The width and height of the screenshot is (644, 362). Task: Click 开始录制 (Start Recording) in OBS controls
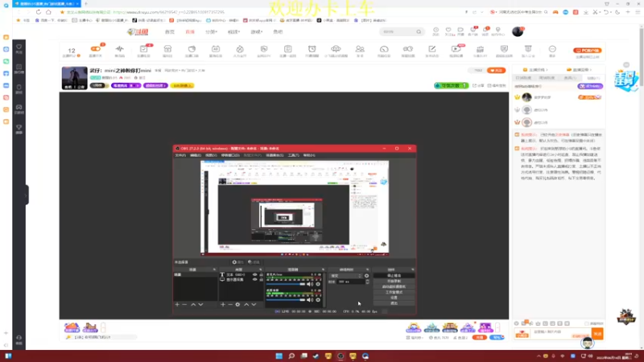click(x=394, y=281)
